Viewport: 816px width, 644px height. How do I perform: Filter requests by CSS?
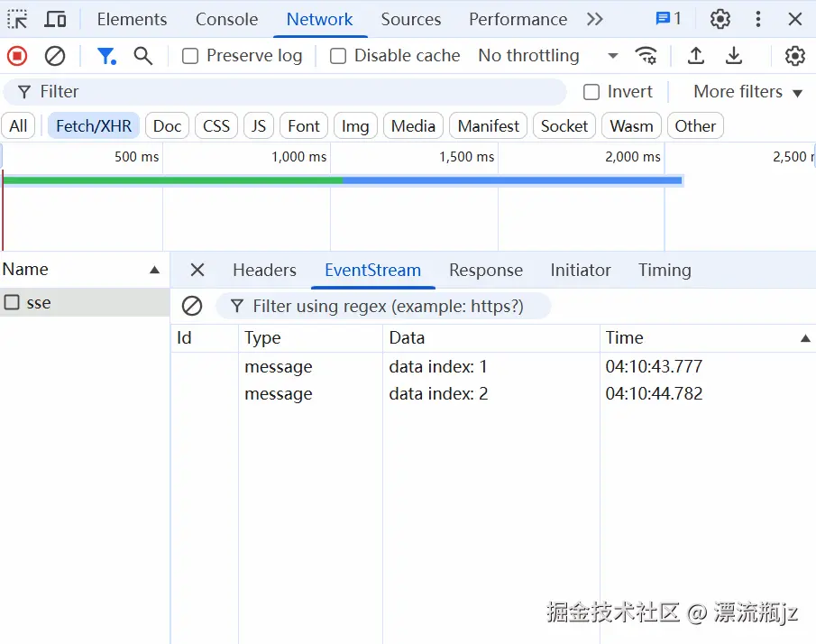tap(216, 126)
